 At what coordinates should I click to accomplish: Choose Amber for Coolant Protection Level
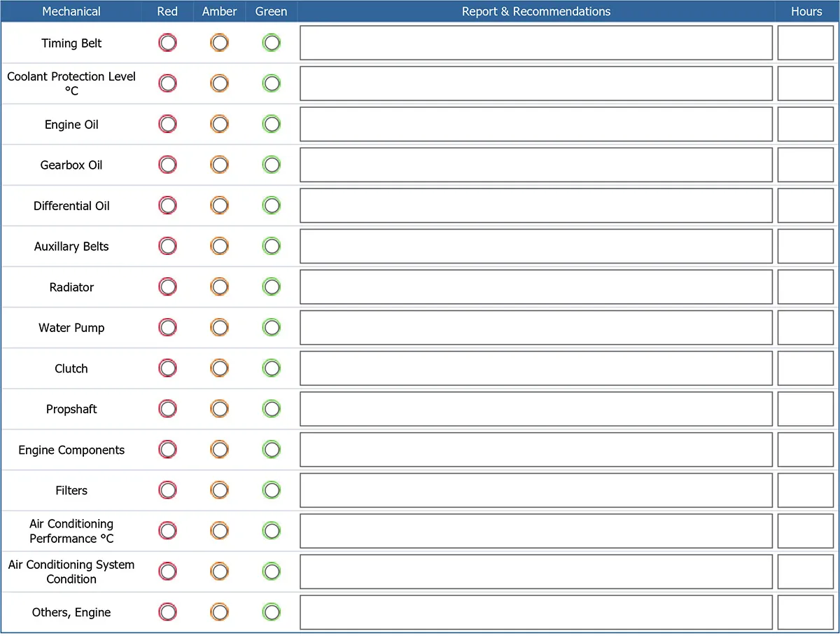click(x=220, y=84)
